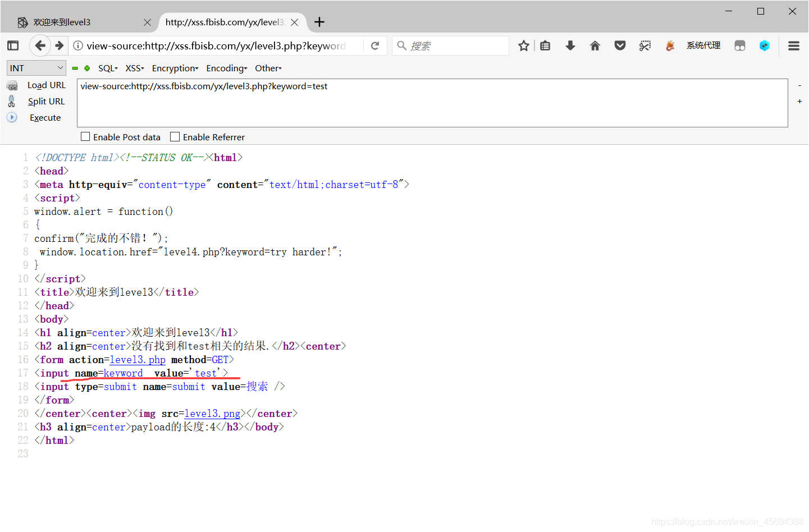Click the blue hexagon extension icon
The width and height of the screenshot is (809, 532).
click(765, 45)
